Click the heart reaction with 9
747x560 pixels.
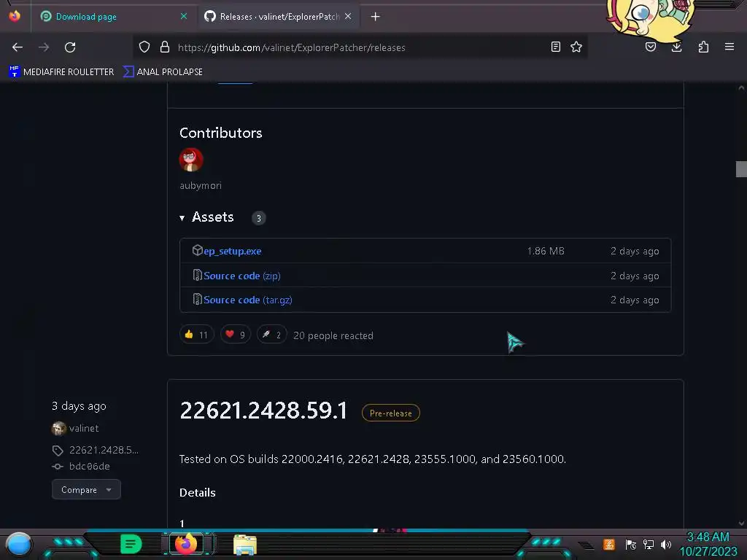[x=236, y=335]
